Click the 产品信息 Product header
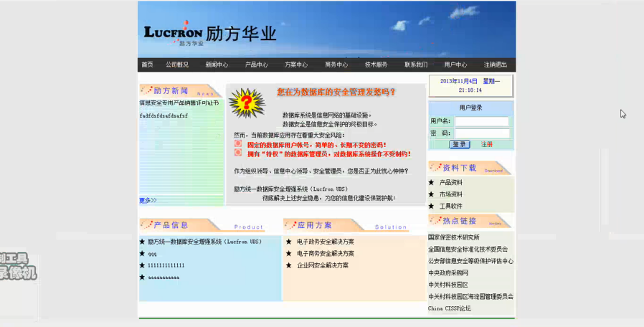 click(x=202, y=225)
